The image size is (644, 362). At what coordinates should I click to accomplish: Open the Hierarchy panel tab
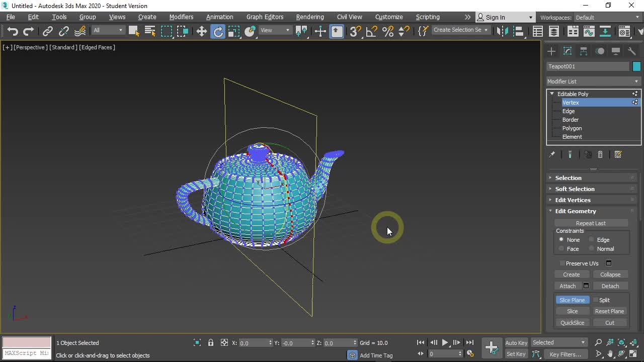tap(584, 51)
